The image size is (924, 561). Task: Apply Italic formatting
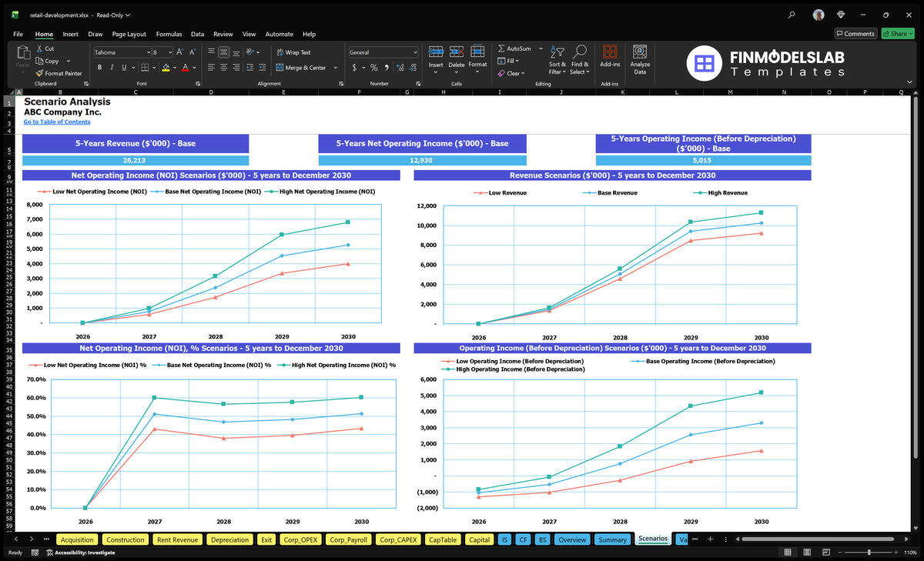point(112,68)
